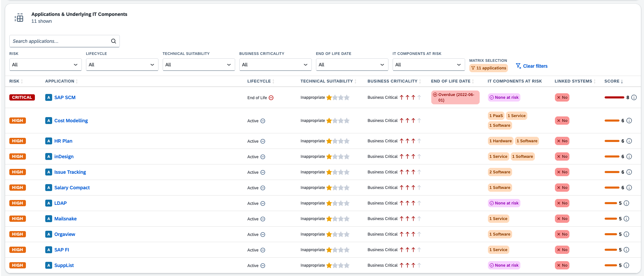Click None at risk tag in LDAP row
Image resolution: width=644 pixels, height=276 pixels.
(504, 203)
